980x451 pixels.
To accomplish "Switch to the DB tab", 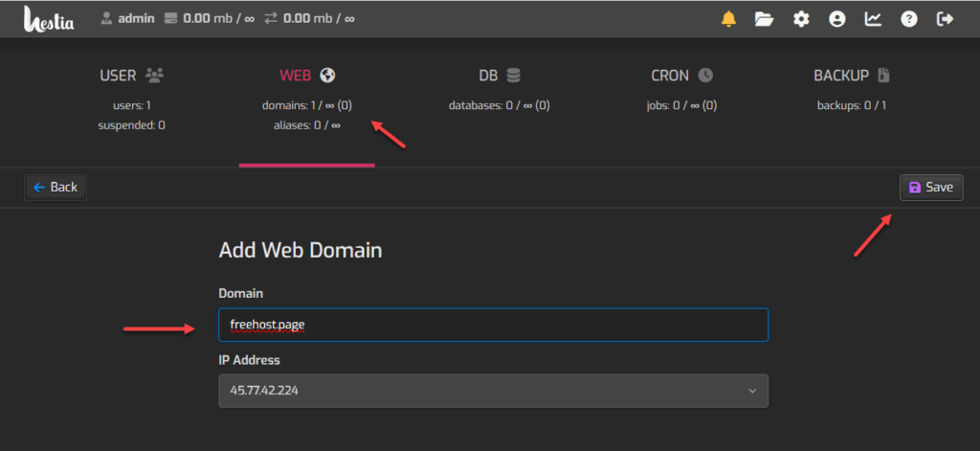I will tap(499, 76).
